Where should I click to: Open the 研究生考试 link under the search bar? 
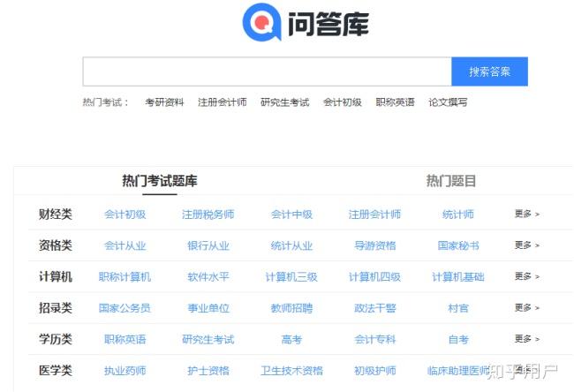click(285, 102)
